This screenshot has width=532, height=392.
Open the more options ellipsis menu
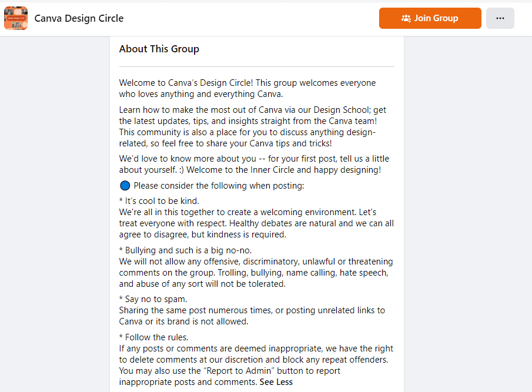tap(500, 18)
